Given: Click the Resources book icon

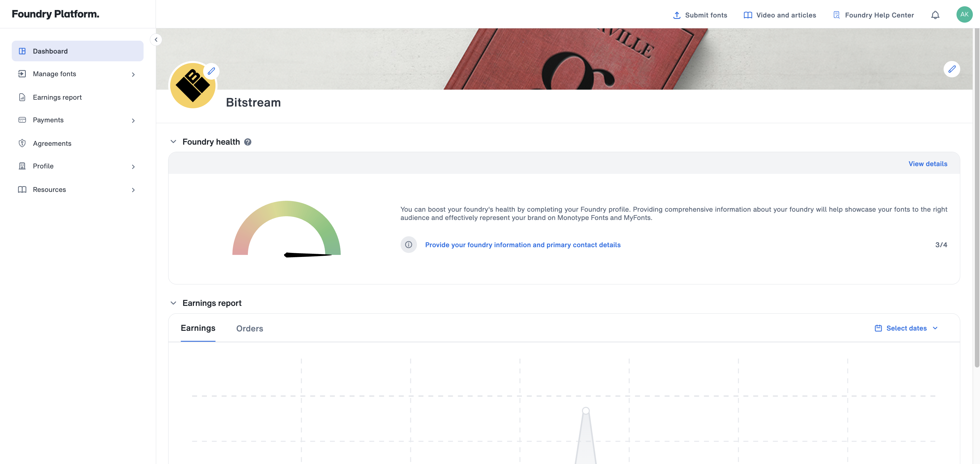Looking at the screenshot, I should (22, 189).
